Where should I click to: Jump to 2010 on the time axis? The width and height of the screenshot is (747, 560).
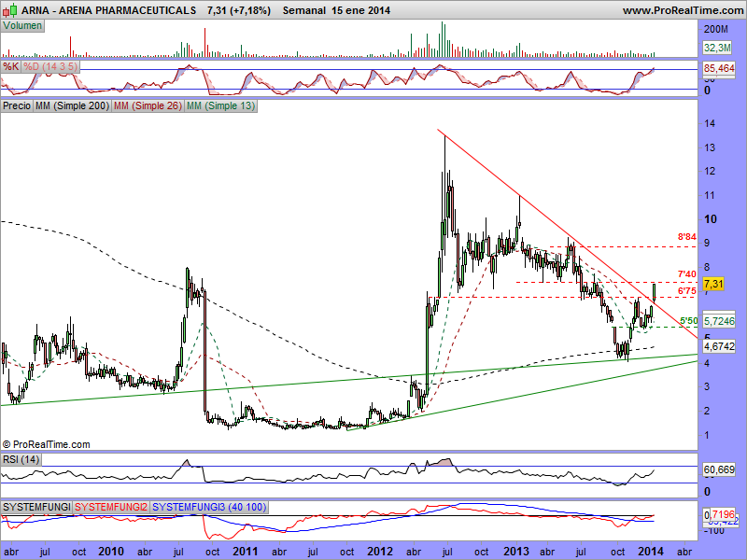[110, 552]
